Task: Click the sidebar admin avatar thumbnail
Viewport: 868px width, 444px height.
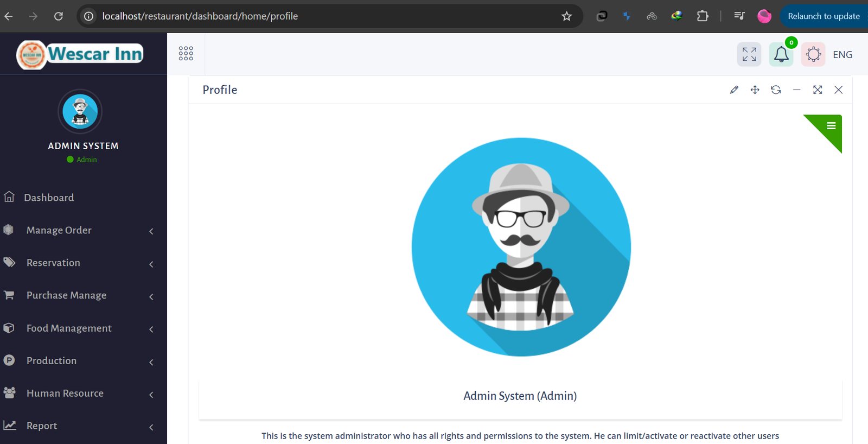Action: [x=80, y=112]
